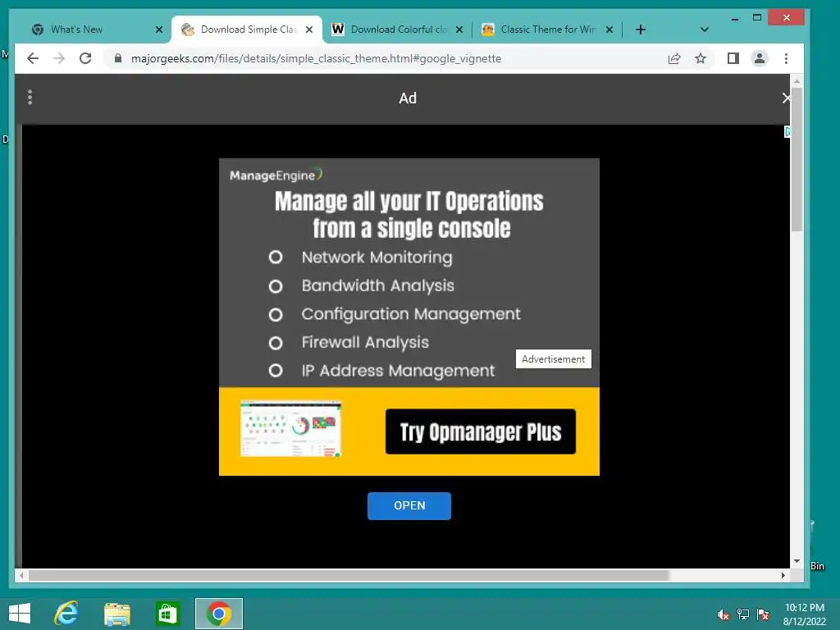Open the ad options three-dot menu
This screenshot has width=840, height=630.
tap(30, 97)
